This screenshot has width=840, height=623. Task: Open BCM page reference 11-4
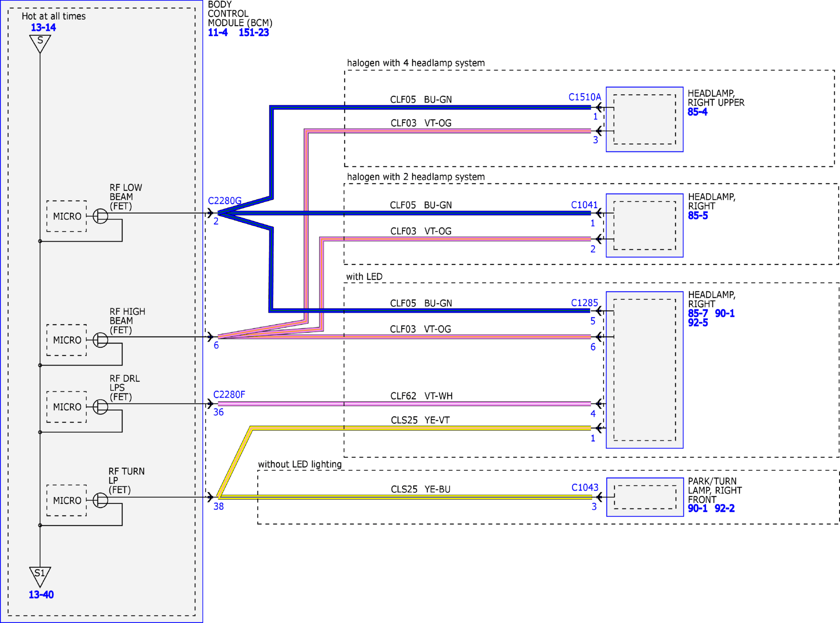[218, 33]
